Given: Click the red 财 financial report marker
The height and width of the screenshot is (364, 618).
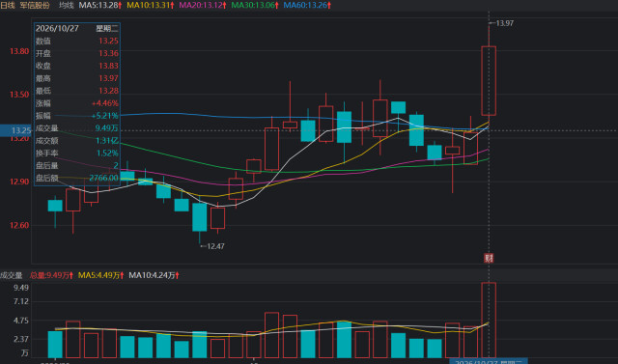Looking at the screenshot, I should [x=489, y=258].
